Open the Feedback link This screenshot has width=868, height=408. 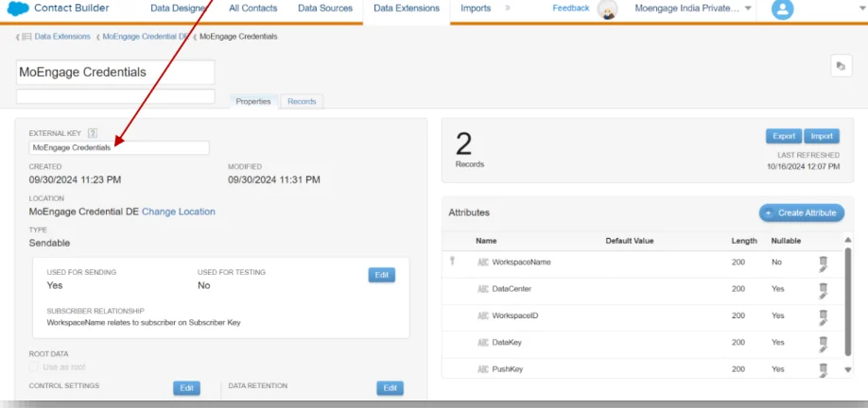click(x=571, y=8)
